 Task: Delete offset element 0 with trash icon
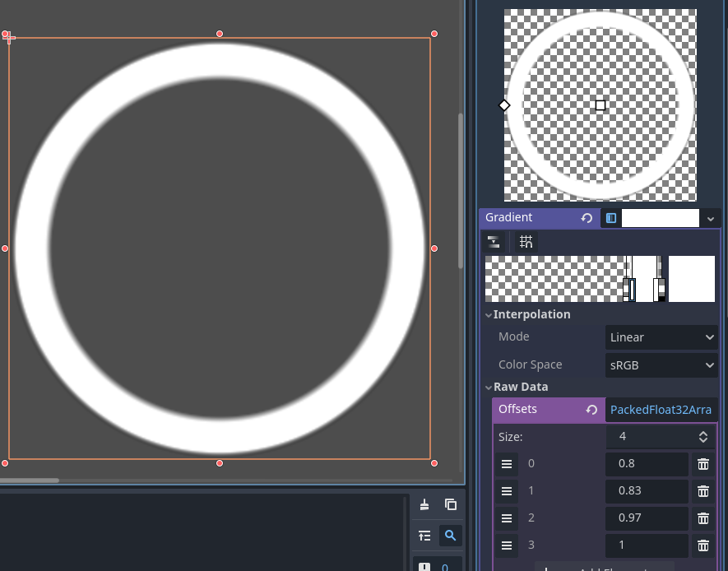pyautogui.click(x=703, y=464)
